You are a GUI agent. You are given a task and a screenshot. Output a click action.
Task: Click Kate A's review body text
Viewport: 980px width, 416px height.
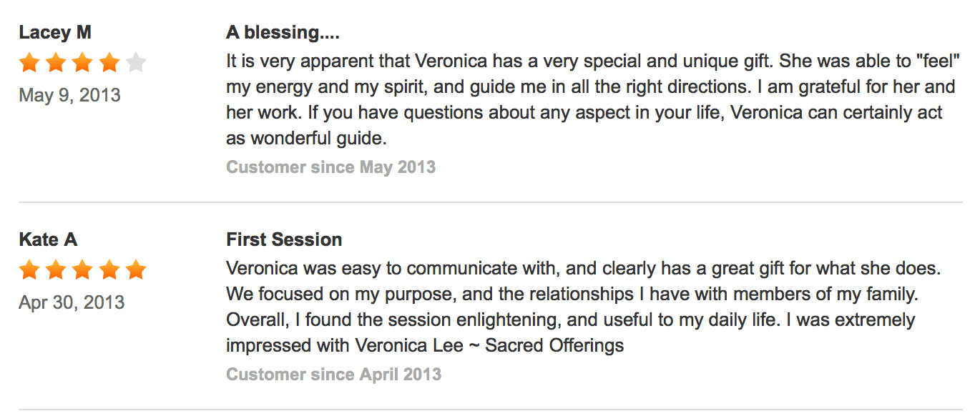click(x=584, y=307)
